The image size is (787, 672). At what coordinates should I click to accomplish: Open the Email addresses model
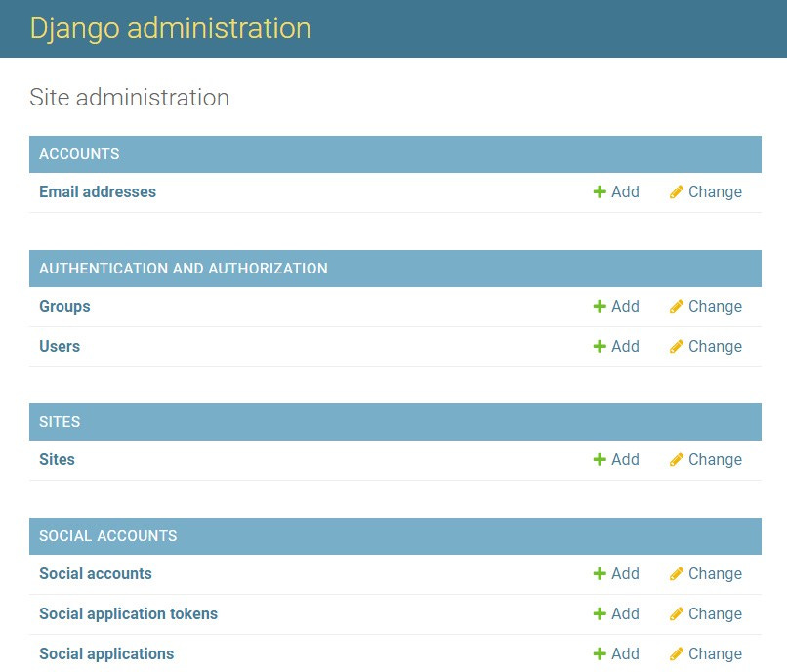pyautogui.click(x=98, y=191)
